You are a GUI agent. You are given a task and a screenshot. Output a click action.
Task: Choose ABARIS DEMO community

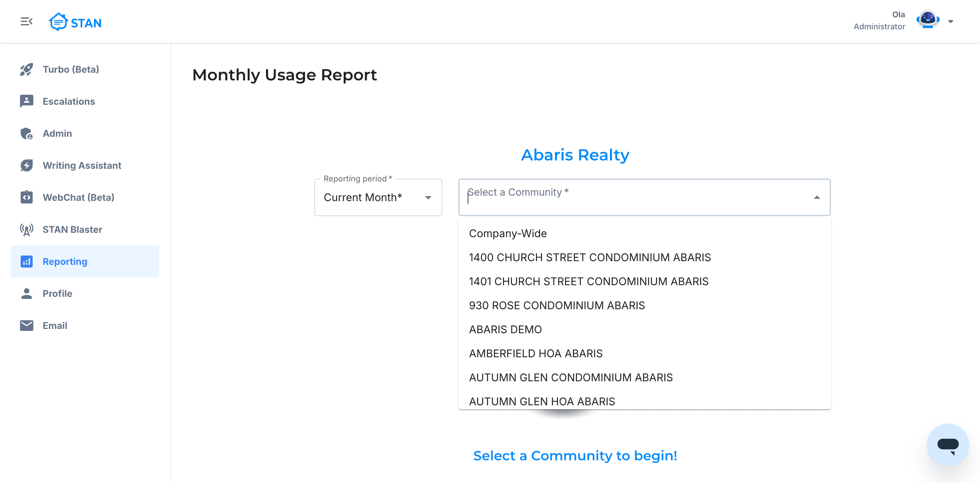pyautogui.click(x=644, y=329)
